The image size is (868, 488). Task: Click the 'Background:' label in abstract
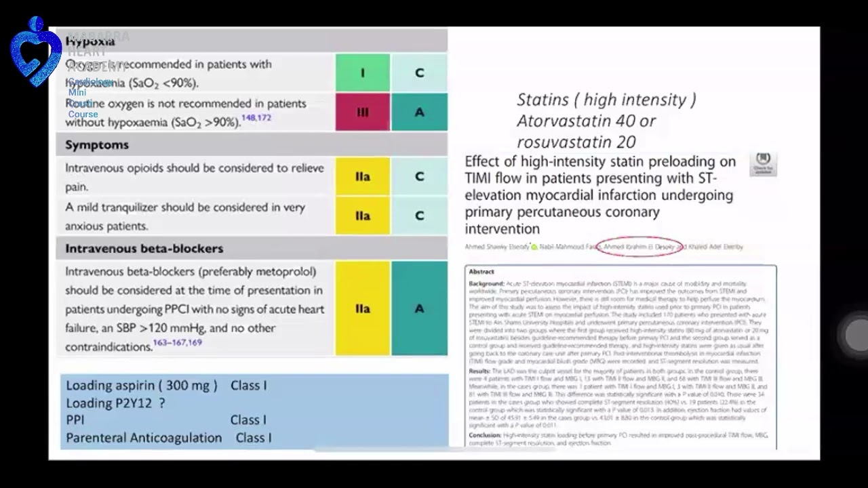487,283
